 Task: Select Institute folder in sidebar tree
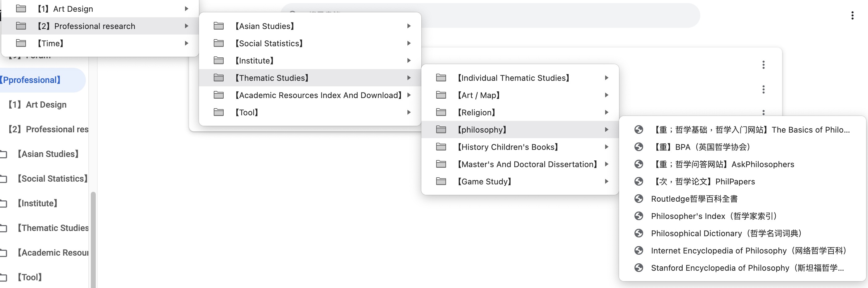(x=37, y=203)
